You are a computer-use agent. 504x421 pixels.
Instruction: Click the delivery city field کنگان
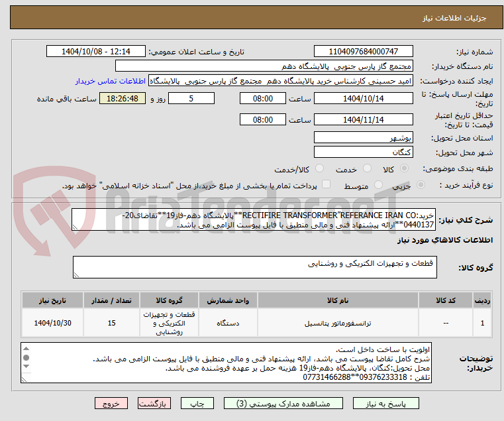(x=363, y=152)
